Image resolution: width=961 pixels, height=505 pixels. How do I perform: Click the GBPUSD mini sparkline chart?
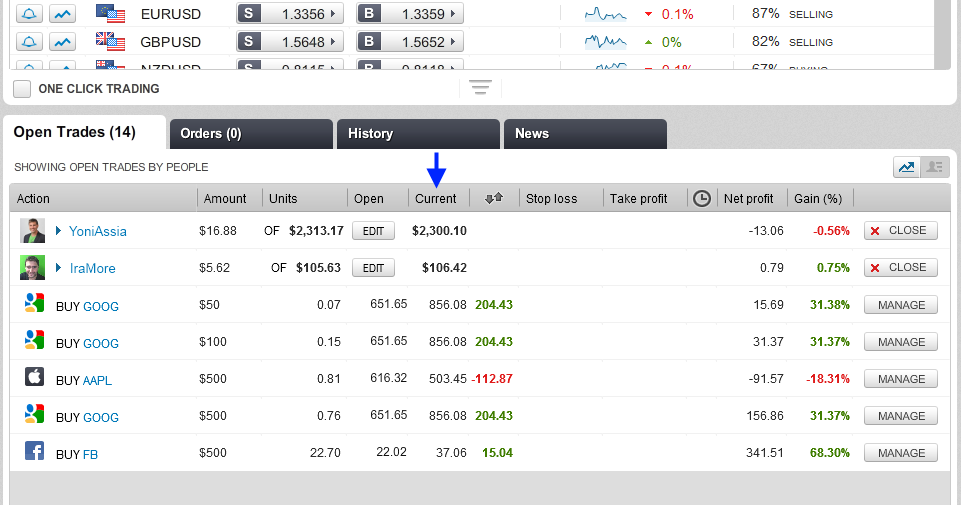(x=606, y=42)
